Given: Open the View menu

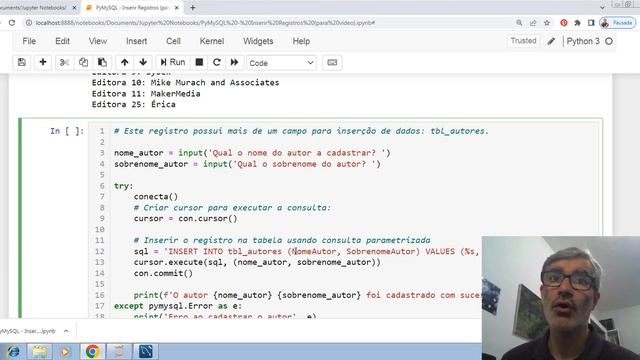Looking at the screenshot, I should [98, 41].
